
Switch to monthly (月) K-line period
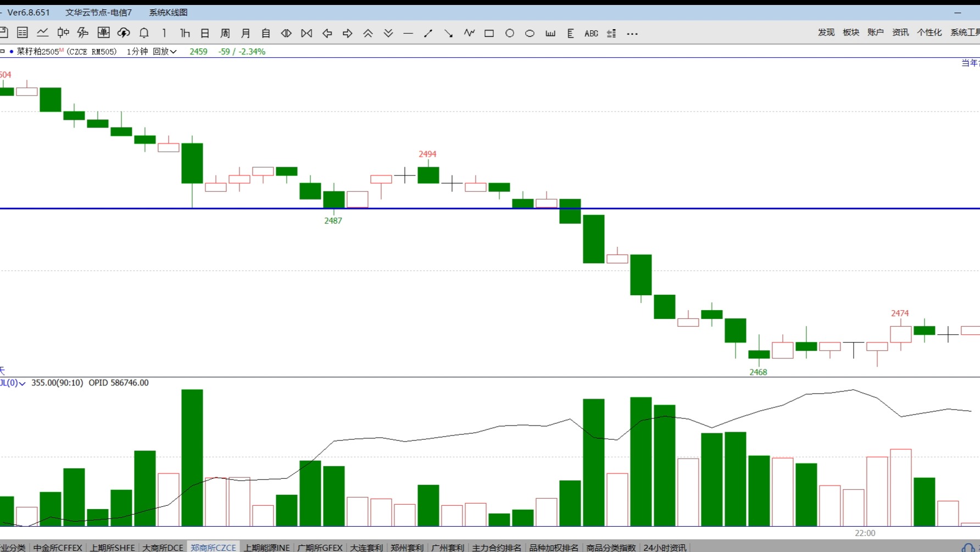246,34
